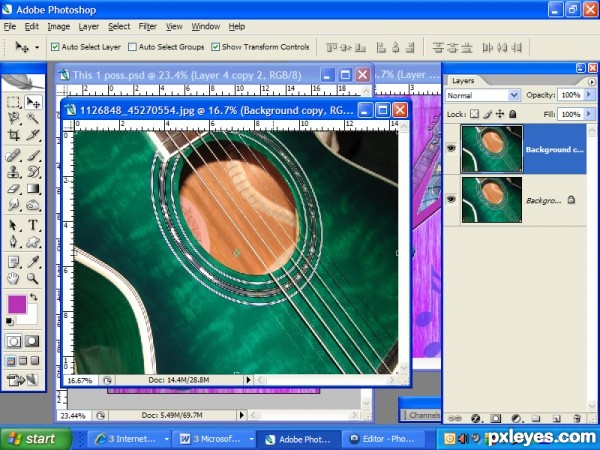The height and width of the screenshot is (450, 600).
Task: Jump to ImageReady button
Action: (x=23, y=380)
